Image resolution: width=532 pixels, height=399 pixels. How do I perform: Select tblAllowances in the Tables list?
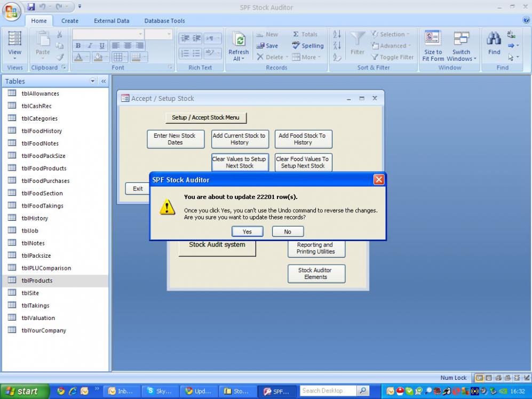[55, 93]
